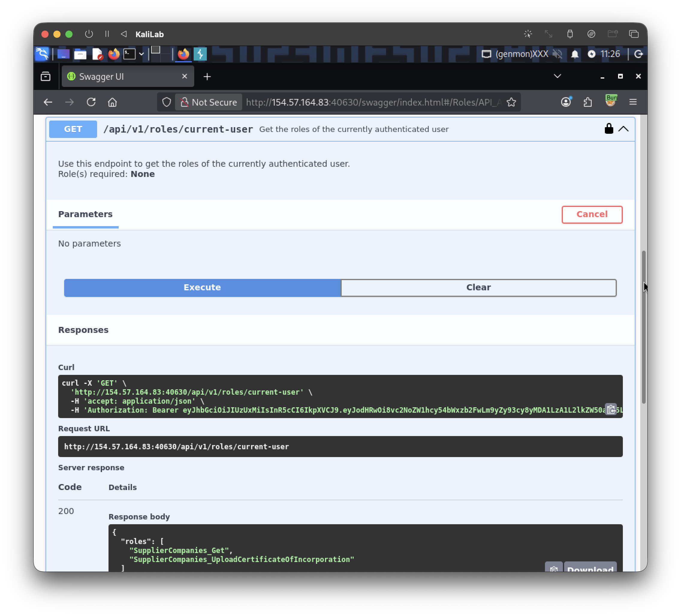The height and width of the screenshot is (616, 681).
Task: Click the authorization lock icon on current-user endpoint
Action: coord(609,129)
